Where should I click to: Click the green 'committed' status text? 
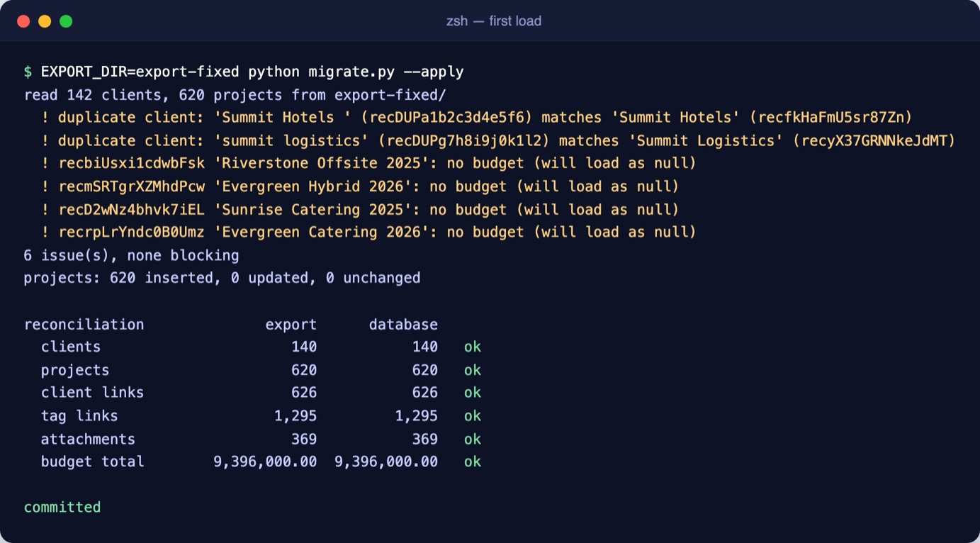pos(62,508)
